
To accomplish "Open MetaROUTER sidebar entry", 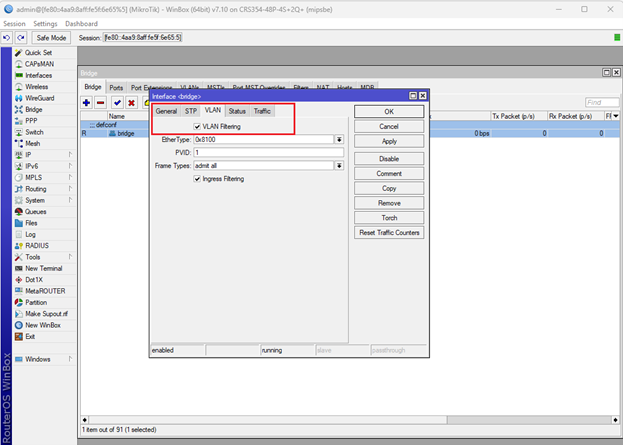I will (x=45, y=291).
